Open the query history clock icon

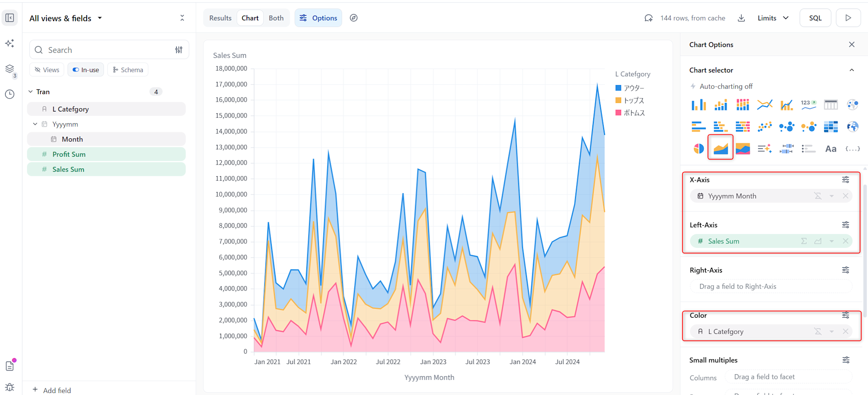click(10, 94)
